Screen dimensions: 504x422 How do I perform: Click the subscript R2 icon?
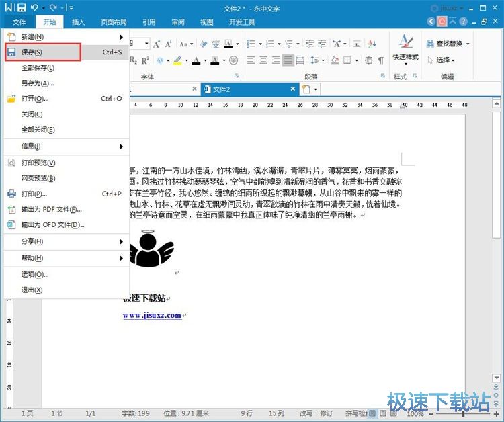click(134, 60)
